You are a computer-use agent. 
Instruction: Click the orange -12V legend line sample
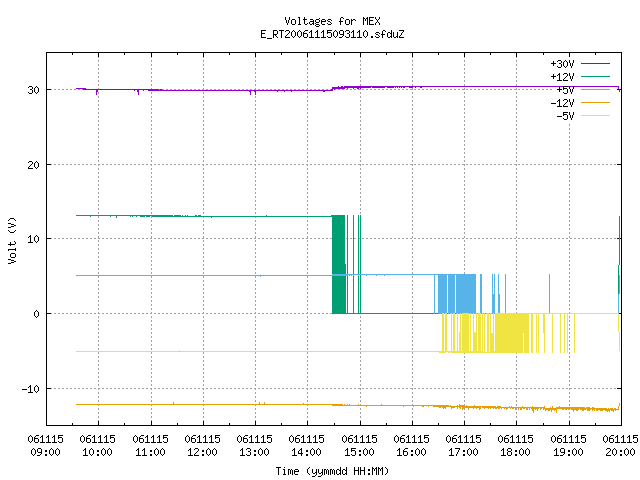point(595,102)
